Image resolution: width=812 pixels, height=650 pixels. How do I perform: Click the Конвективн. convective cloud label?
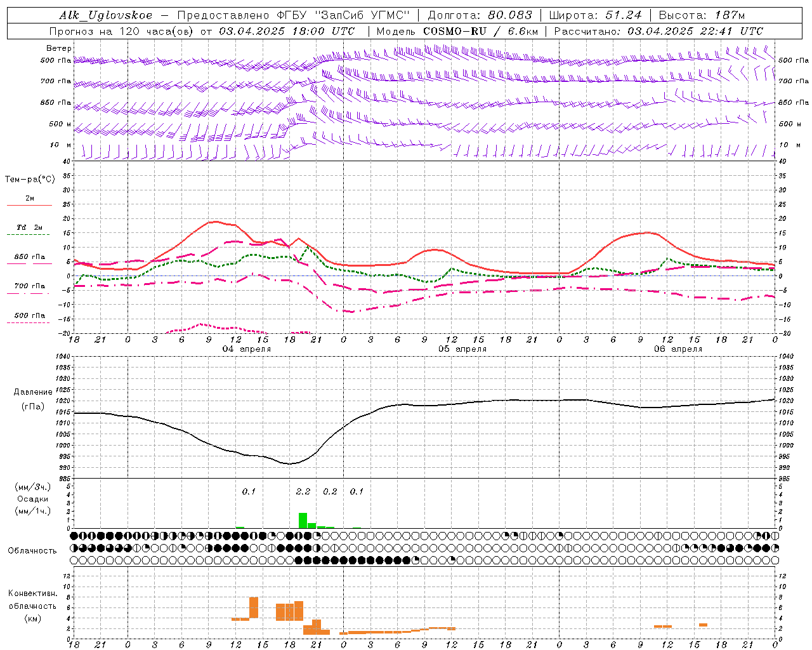32,593
